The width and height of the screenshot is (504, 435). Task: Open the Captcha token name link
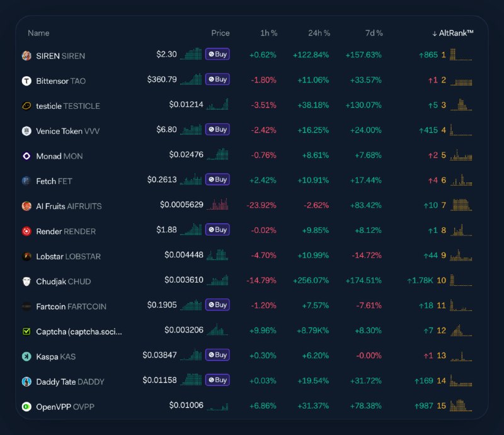pyautogui.click(x=79, y=332)
